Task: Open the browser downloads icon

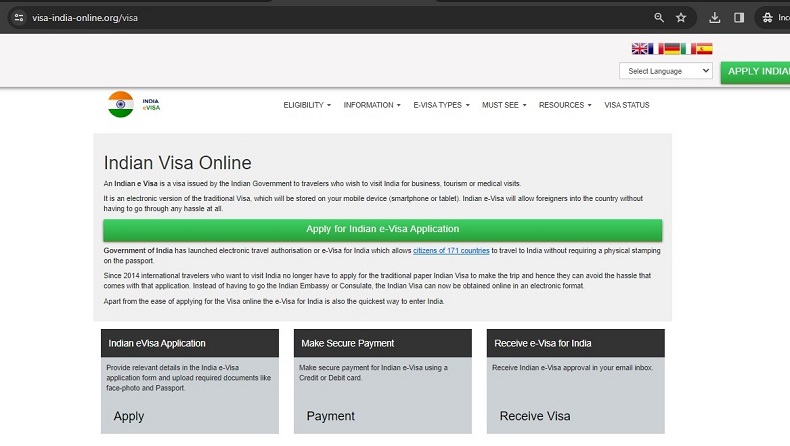Action: [715, 17]
